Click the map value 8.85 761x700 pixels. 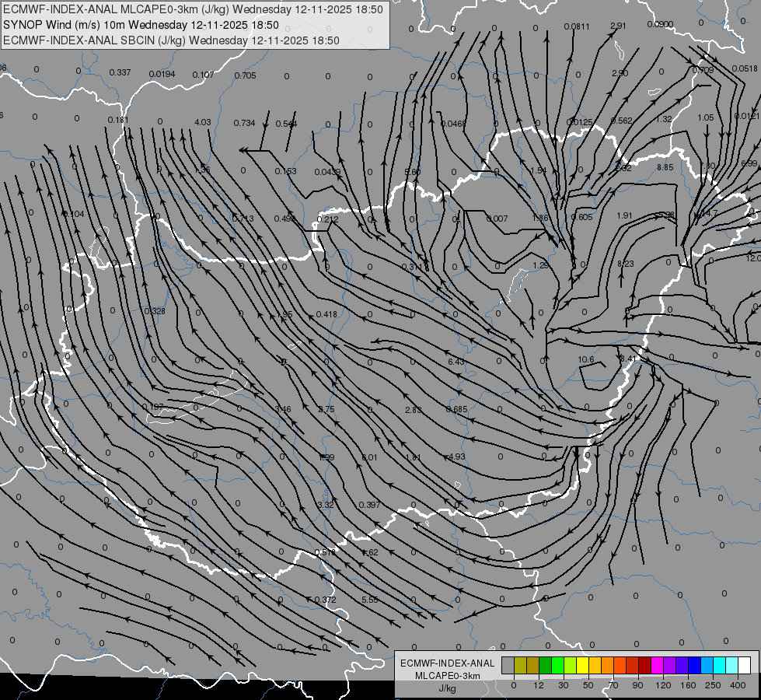[665, 167]
